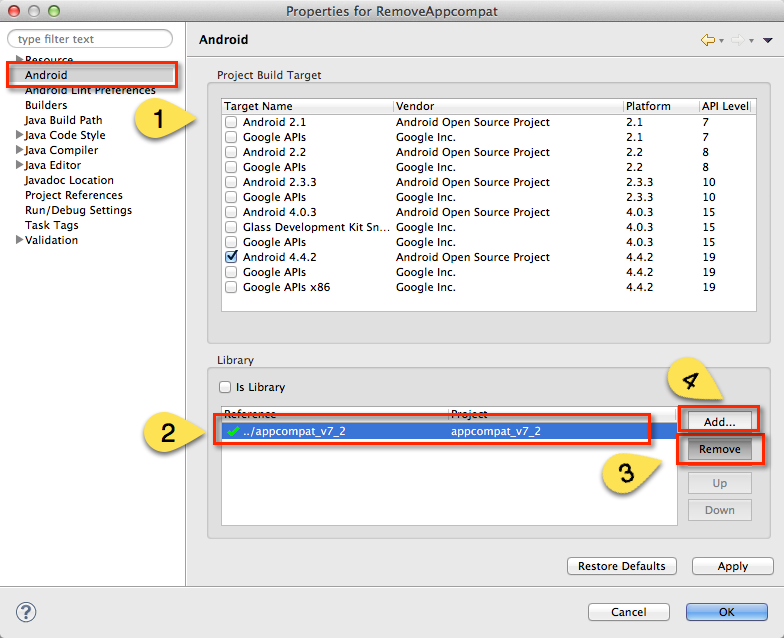Tick the Google APIs x86 checkbox
This screenshot has width=784, height=638.
pyautogui.click(x=232, y=287)
